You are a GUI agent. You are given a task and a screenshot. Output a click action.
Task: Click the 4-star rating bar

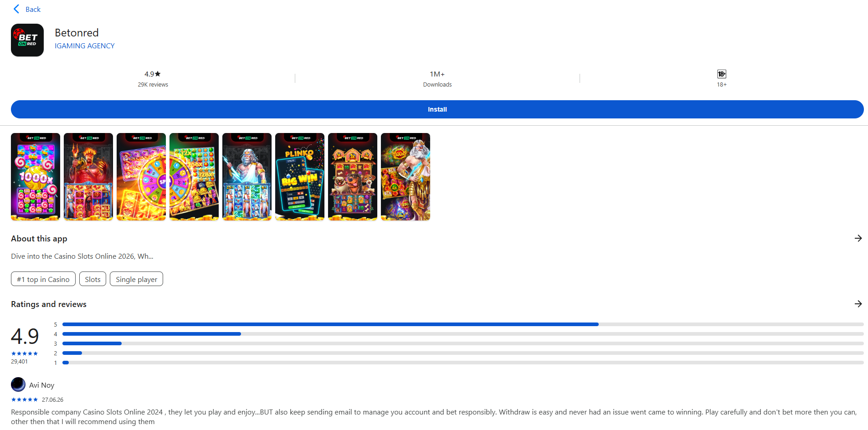[463, 334]
